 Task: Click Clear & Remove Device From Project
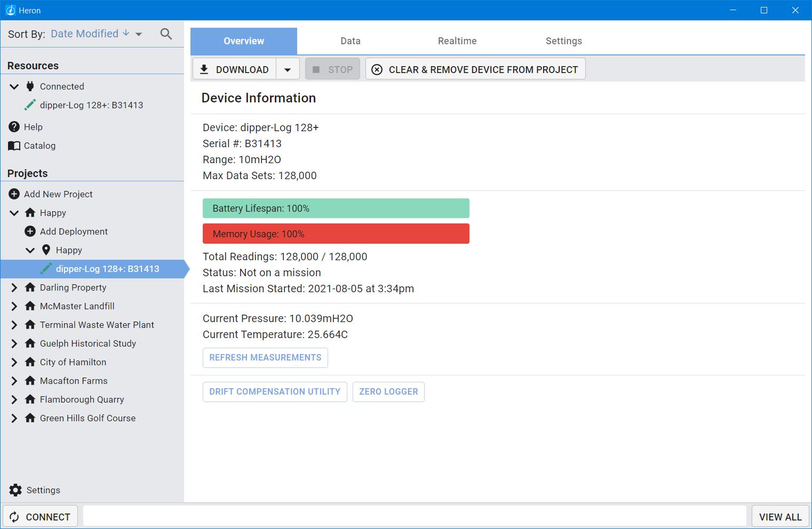tap(475, 69)
